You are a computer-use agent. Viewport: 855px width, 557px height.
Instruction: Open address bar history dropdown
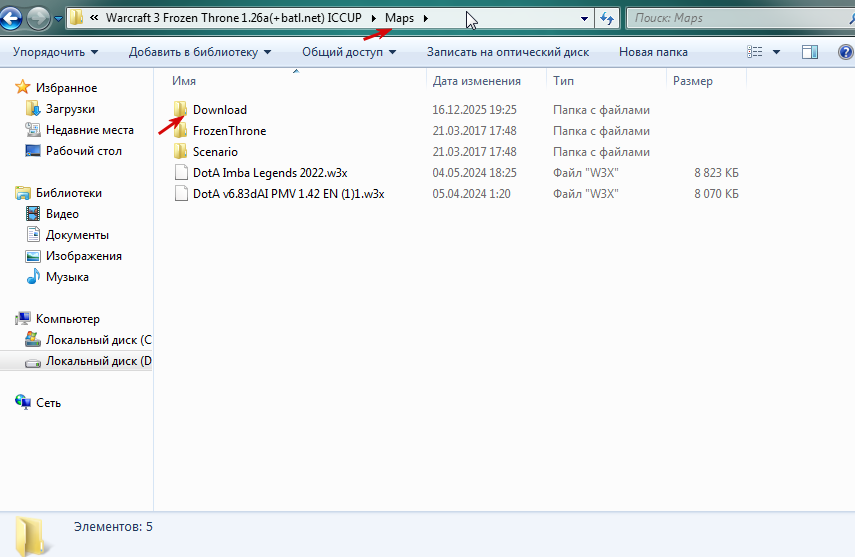pos(584,19)
